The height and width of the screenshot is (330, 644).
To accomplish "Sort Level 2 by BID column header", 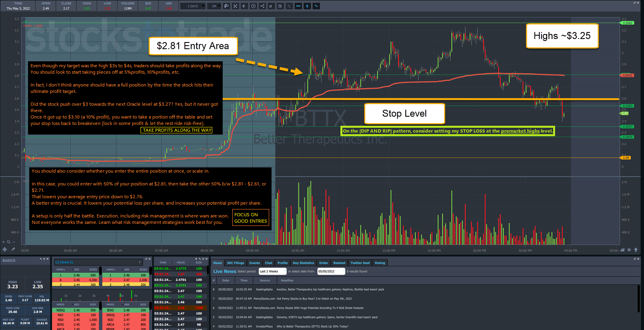I will point(76,270).
